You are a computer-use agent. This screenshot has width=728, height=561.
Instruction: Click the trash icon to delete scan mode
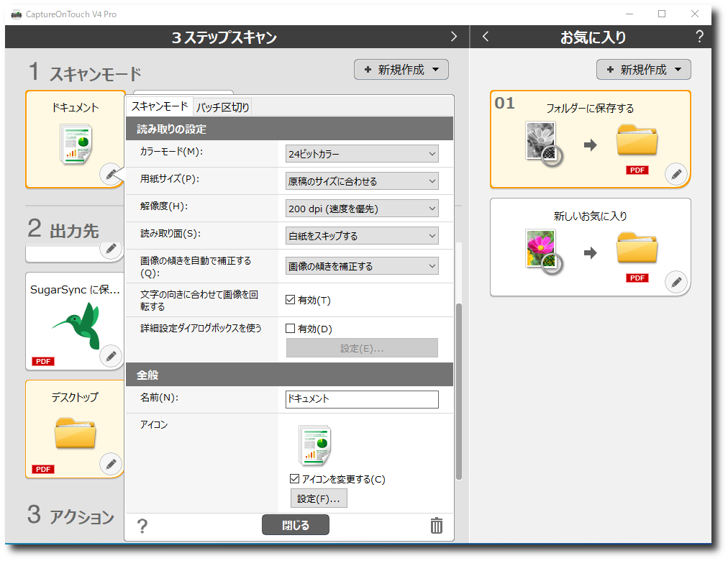tap(436, 526)
